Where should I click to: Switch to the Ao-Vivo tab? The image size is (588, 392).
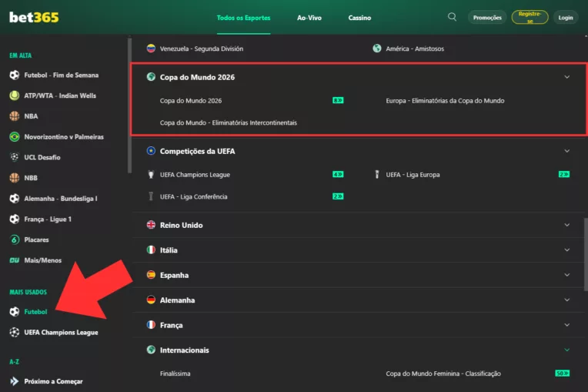(x=309, y=18)
